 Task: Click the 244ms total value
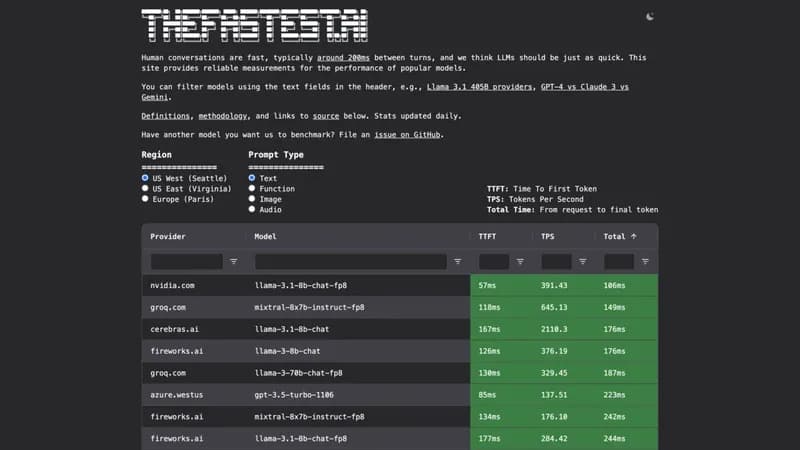coord(614,438)
